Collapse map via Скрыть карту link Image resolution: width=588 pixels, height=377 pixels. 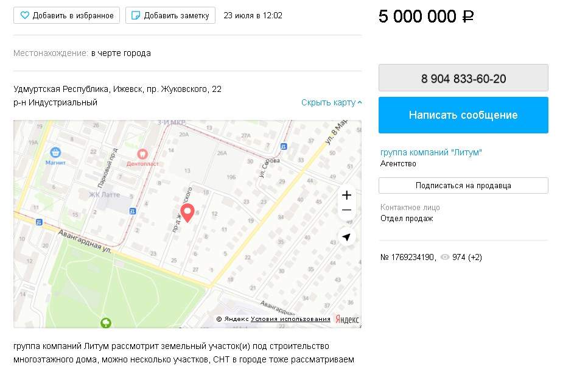(332, 102)
